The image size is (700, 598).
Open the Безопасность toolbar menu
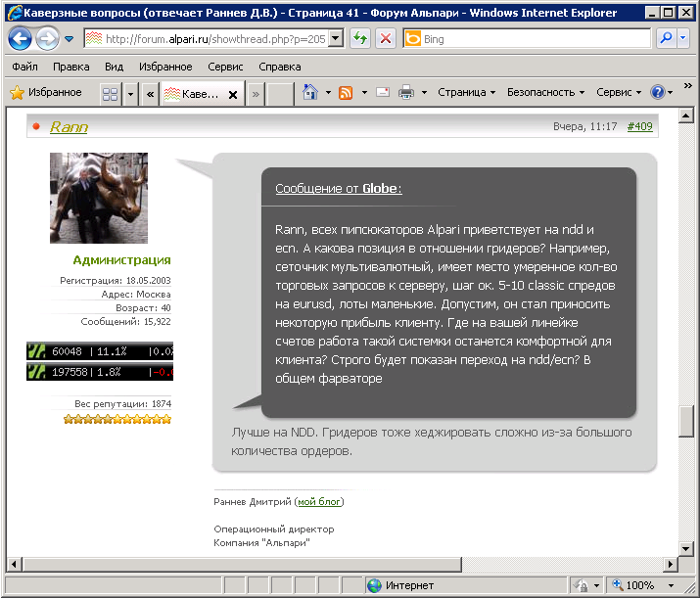(x=545, y=92)
